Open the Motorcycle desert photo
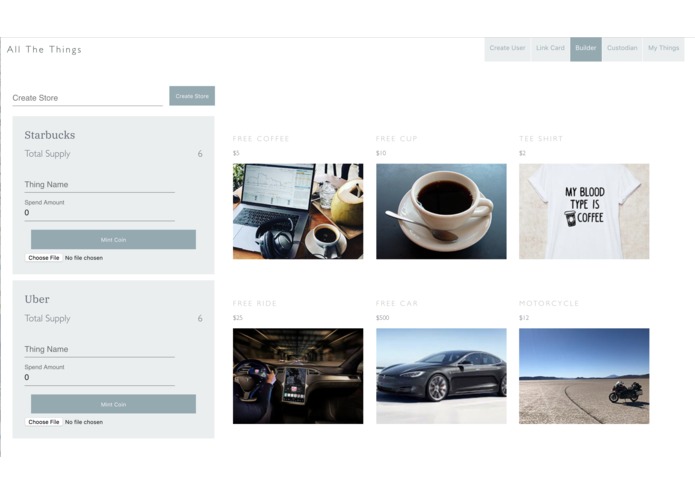Viewport: 695px width, 494px height. [584, 376]
